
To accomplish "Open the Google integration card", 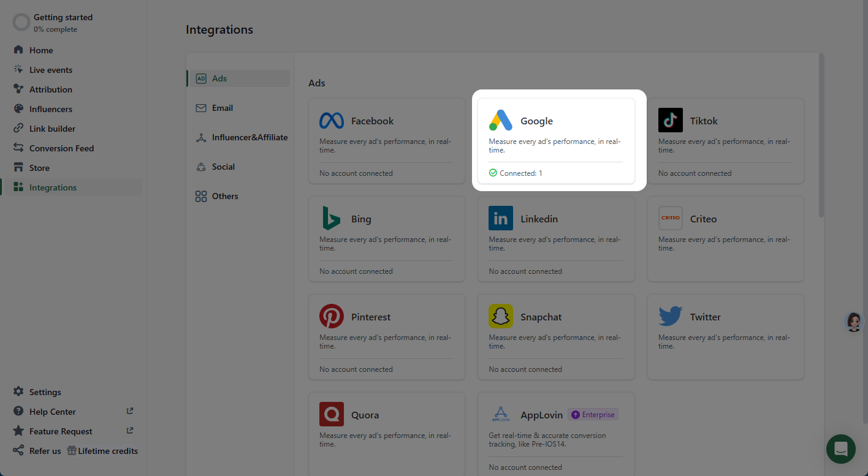I will [x=556, y=140].
